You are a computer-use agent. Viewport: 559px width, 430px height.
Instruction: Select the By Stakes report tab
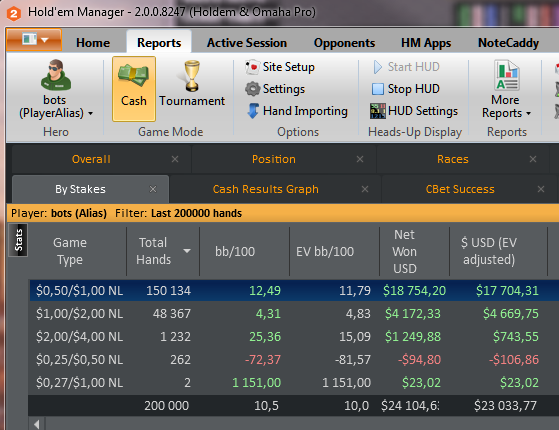click(80, 189)
